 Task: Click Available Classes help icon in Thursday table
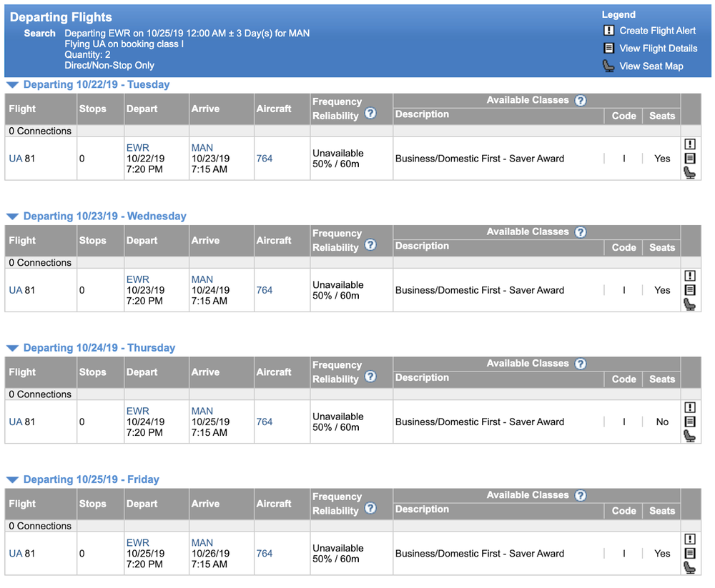click(581, 364)
